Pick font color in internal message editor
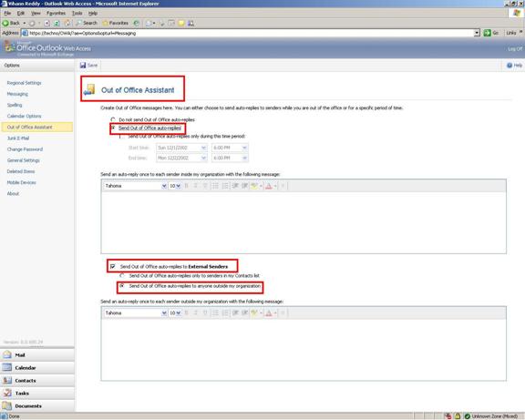 [270, 186]
